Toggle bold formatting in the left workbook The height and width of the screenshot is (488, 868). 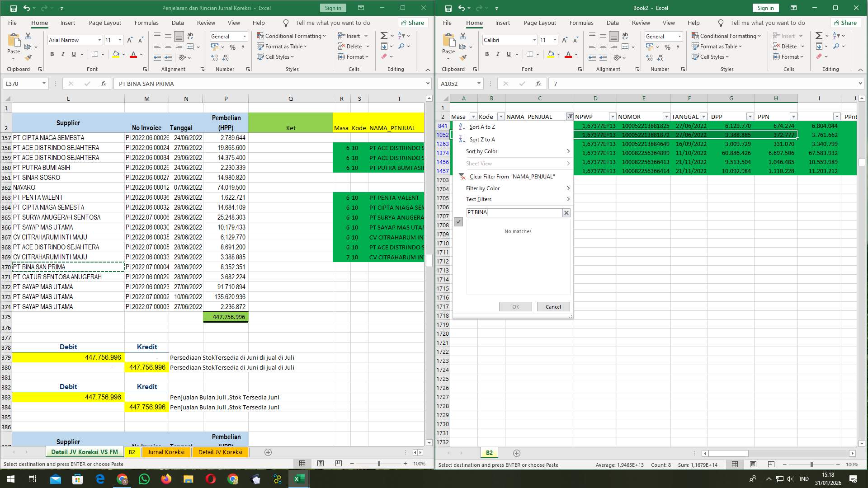pyautogui.click(x=51, y=54)
